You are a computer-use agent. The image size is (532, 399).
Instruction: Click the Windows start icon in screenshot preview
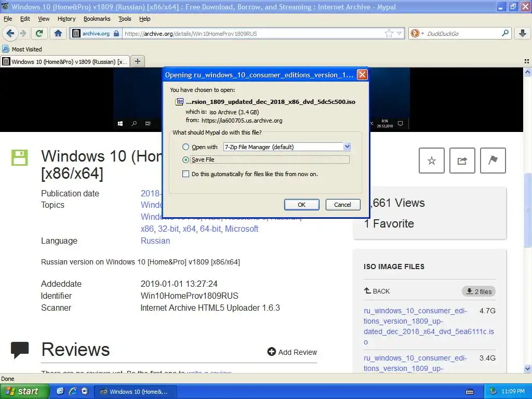click(120, 124)
